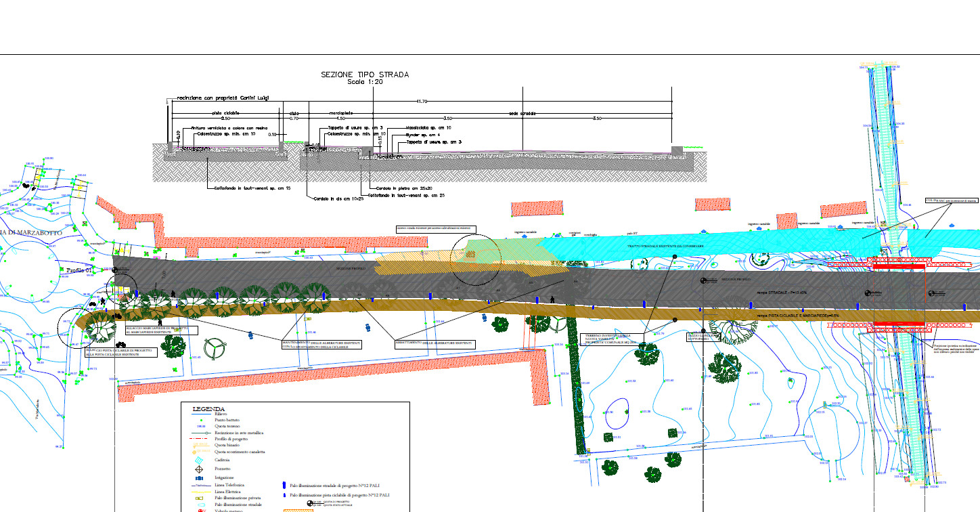The image size is (980, 512).
Task: Click 'ALLACCIO MARCIAPIEDE DI PROGETTO' callout box
Action: [161, 330]
